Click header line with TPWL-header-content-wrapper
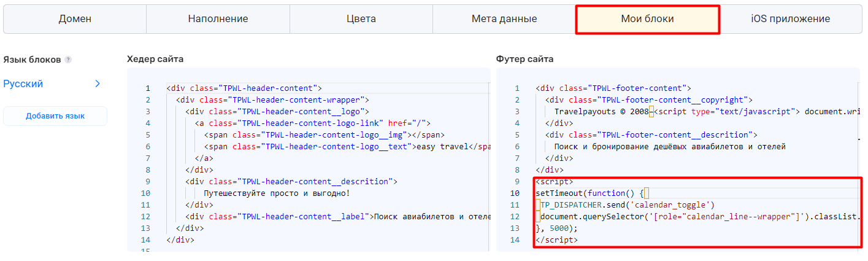Viewport: 868px width, 261px height. [272, 100]
